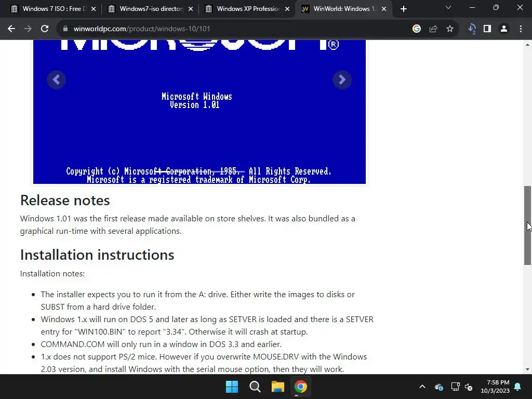Go back to the previous page

tap(11, 29)
